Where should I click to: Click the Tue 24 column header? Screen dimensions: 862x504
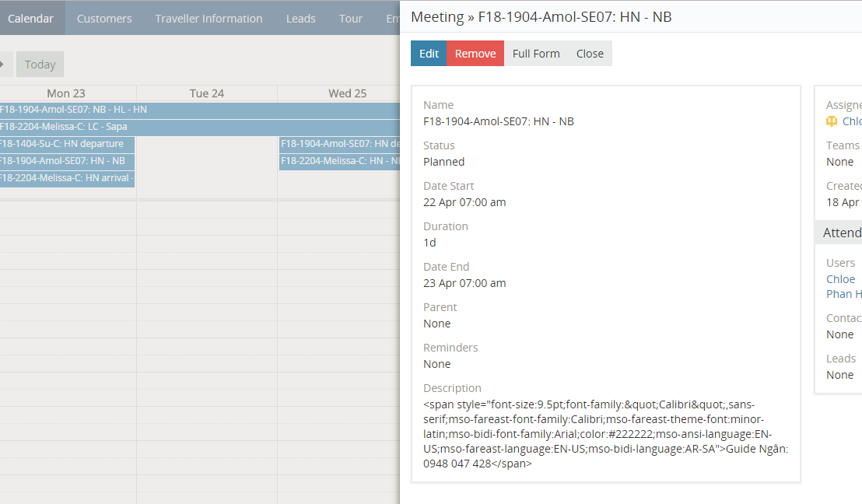(207, 93)
